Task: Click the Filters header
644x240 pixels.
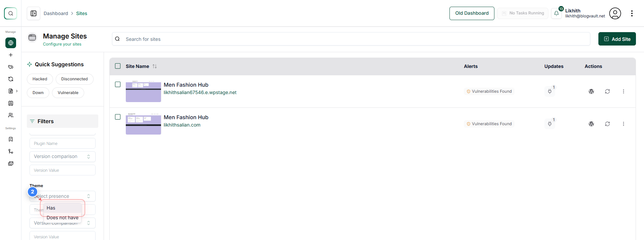Action: pyautogui.click(x=62, y=121)
